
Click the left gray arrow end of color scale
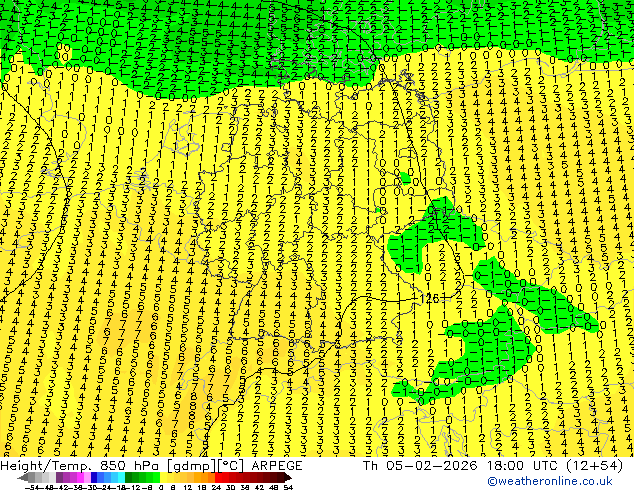coord(23,477)
